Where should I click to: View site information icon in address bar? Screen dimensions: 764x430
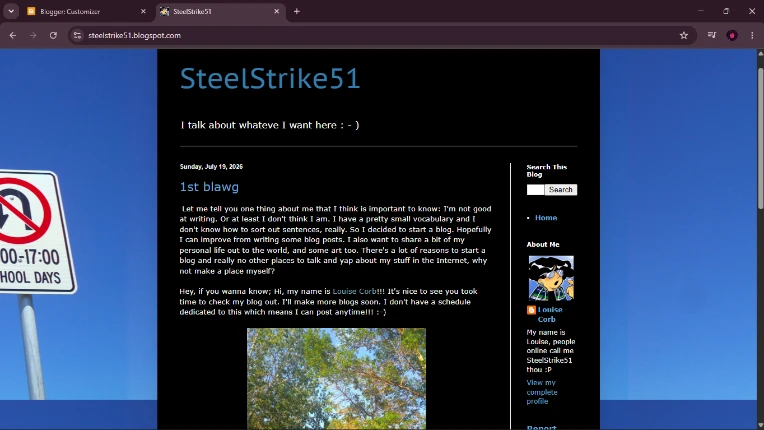pos(77,35)
